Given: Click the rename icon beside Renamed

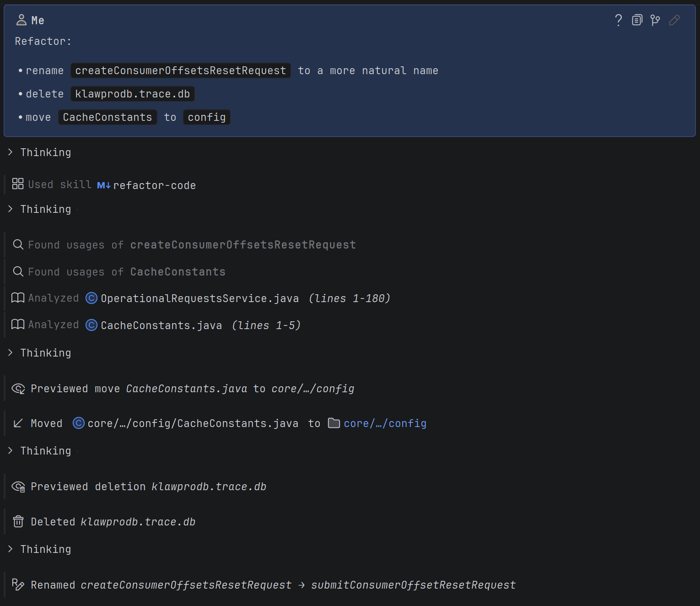Looking at the screenshot, I should click(x=18, y=584).
